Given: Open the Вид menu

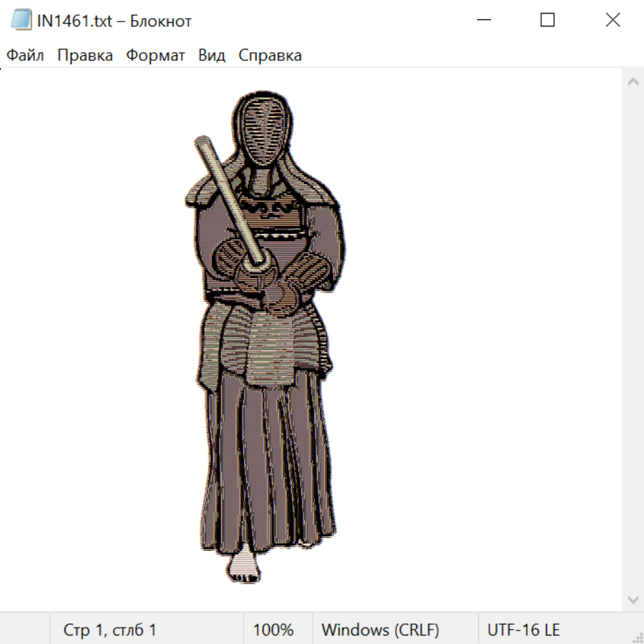Looking at the screenshot, I should [x=212, y=56].
